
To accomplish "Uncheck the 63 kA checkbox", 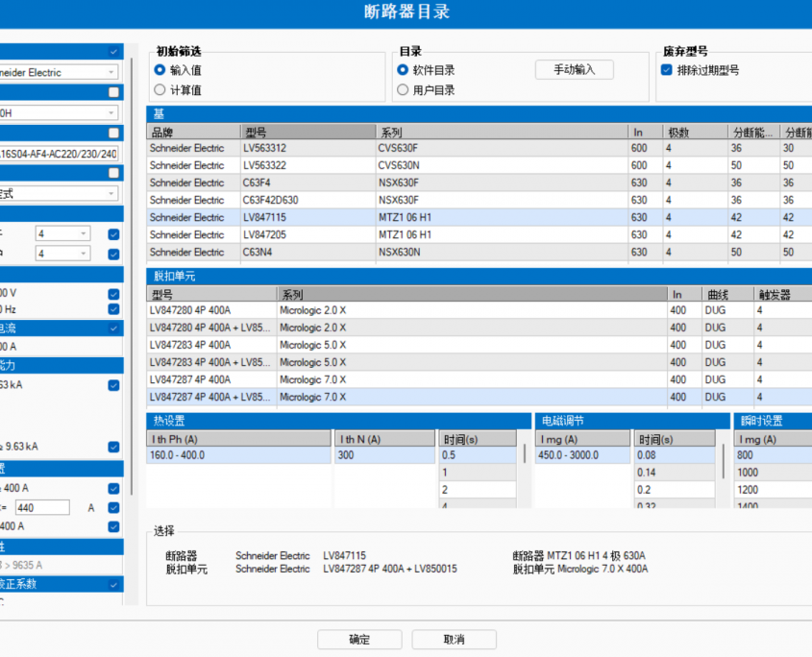I will click(x=114, y=385).
